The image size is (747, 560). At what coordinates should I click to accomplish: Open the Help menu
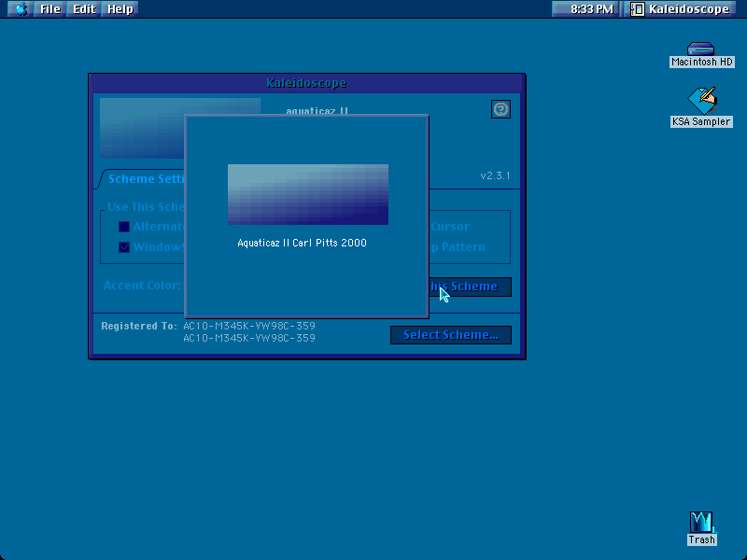(x=120, y=8)
